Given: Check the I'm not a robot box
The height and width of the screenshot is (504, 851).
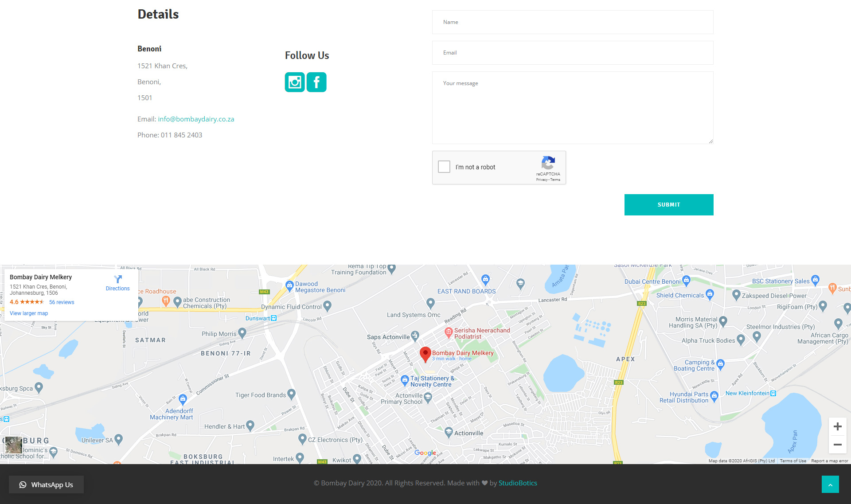Looking at the screenshot, I should (x=444, y=167).
